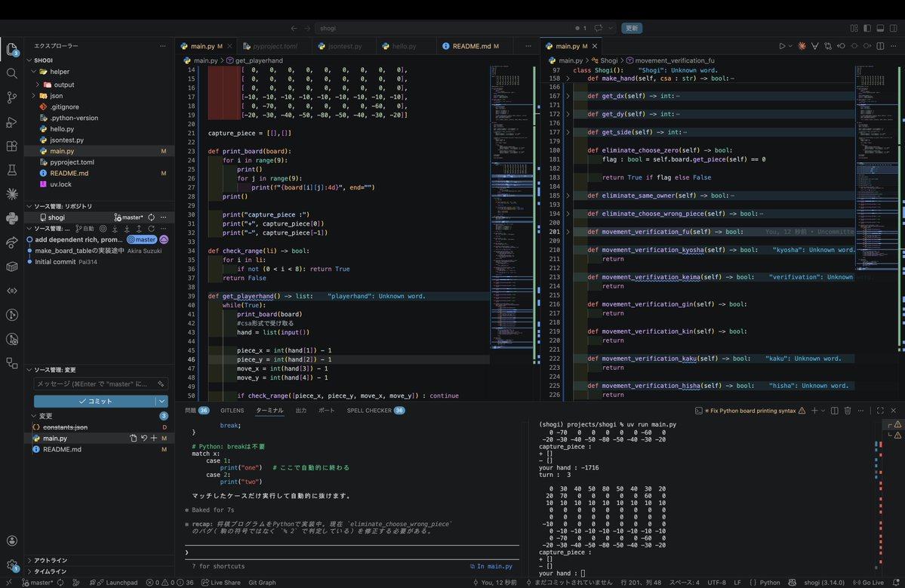Open the commit button dropdown arrow
Screen dimensions: 905x588
[x=162, y=401]
